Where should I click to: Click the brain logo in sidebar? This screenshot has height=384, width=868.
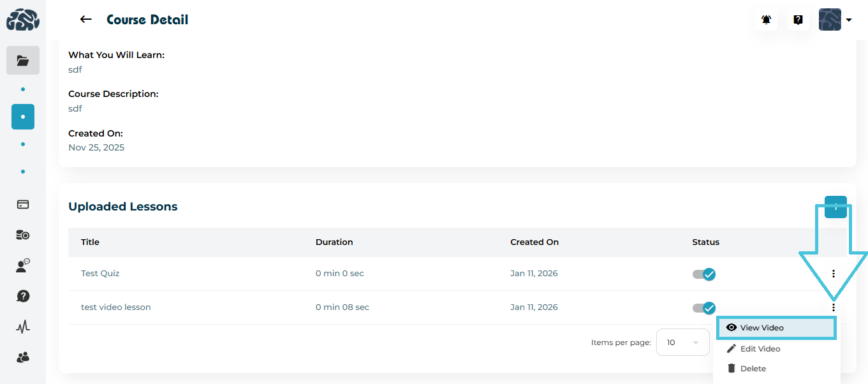23,20
